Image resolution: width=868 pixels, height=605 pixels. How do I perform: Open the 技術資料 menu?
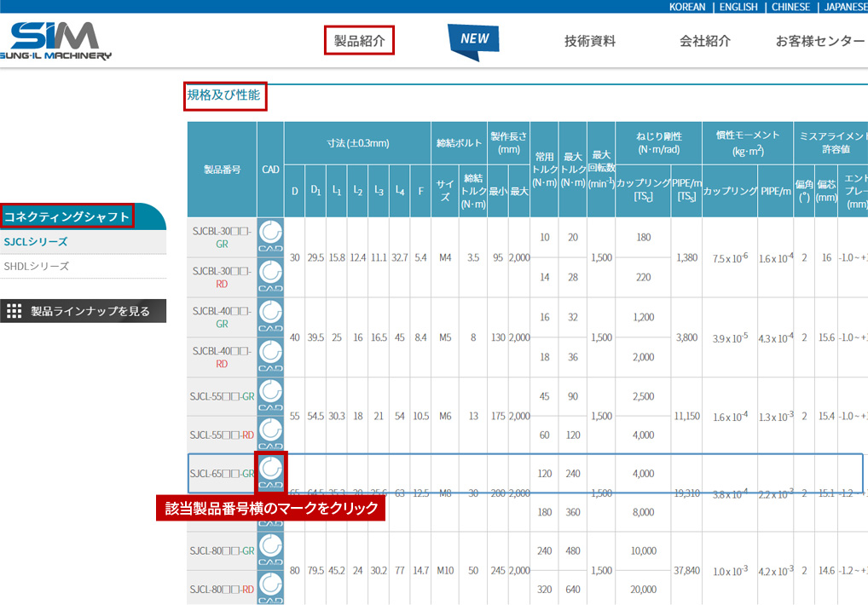tap(589, 41)
